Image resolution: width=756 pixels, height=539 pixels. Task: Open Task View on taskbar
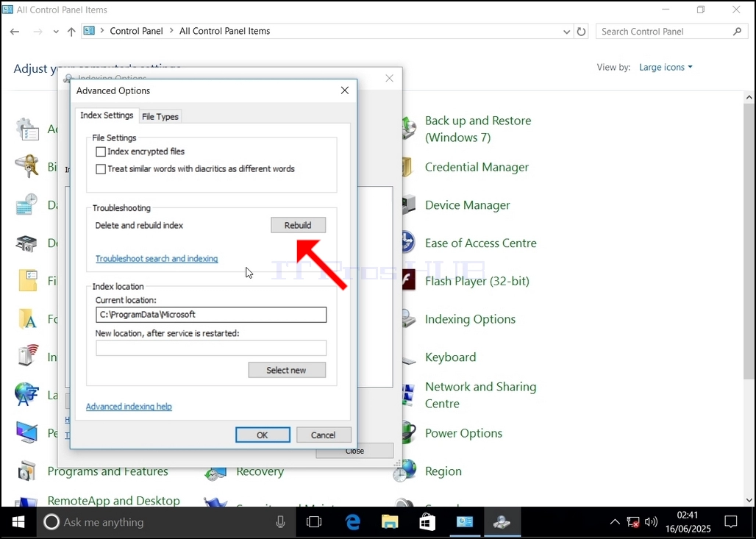tap(314, 522)
